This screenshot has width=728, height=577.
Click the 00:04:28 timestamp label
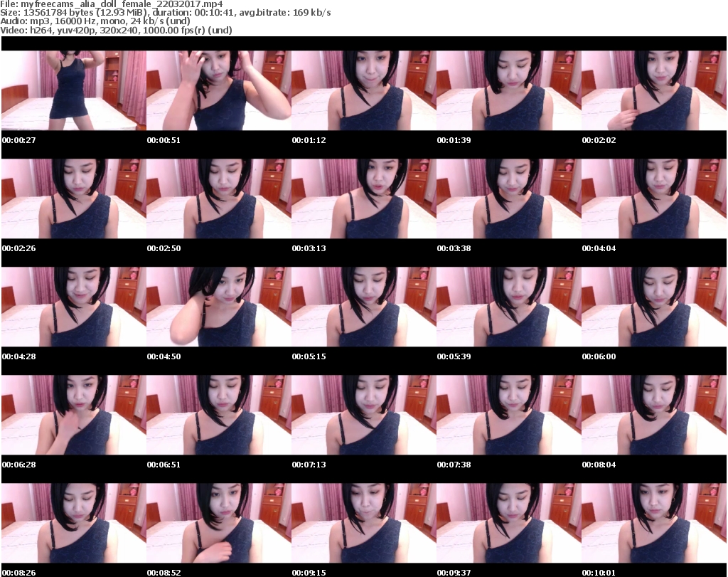19,356
